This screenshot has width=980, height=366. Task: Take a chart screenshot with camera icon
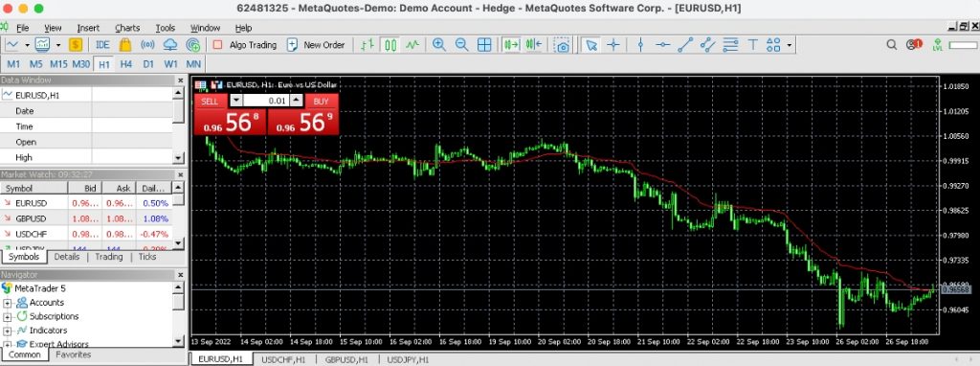[563, 45]
